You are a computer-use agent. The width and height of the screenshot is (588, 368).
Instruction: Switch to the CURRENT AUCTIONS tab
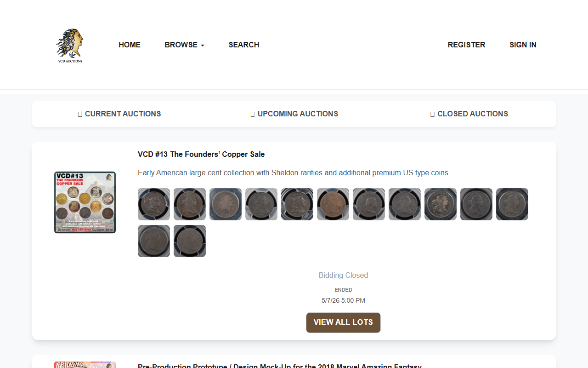(x=119, y=114)
